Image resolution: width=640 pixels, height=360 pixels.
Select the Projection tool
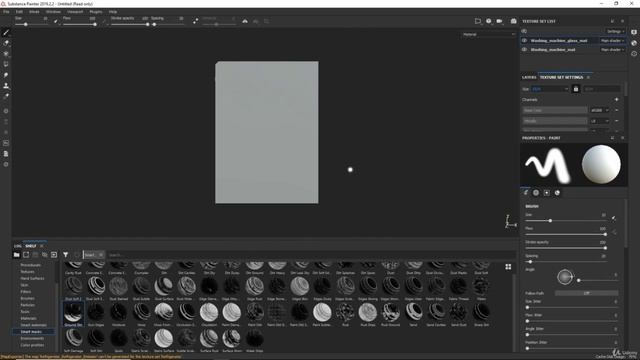point(6,53)
